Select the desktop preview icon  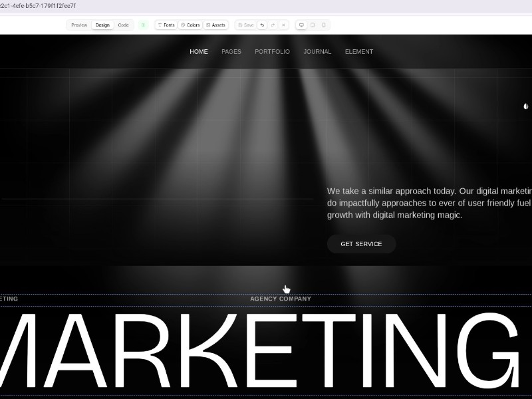point(301,25)
